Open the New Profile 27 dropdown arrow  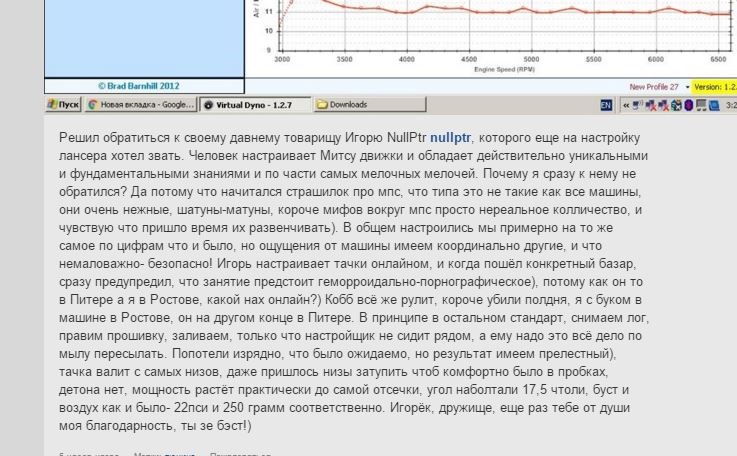point(687,87)
